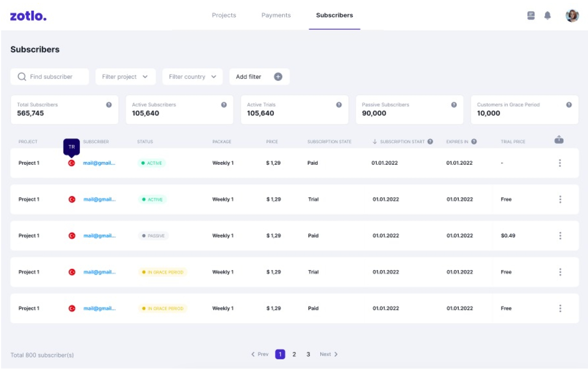Open user profile avatar
The height and width of the screenshot is (369, 588).
click(572, 16)
